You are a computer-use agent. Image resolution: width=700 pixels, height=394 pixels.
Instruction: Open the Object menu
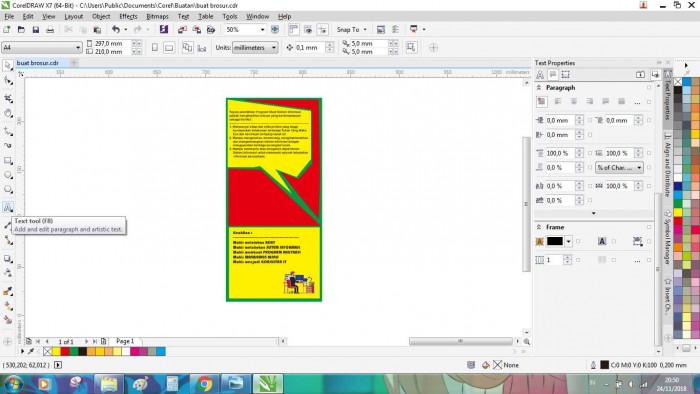(101, 17)
